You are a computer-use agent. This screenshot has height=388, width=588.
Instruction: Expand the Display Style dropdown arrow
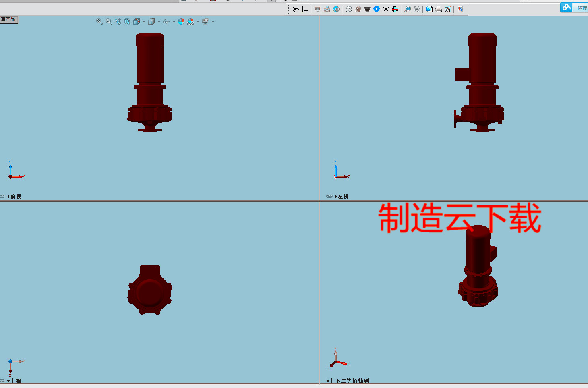pos(159,22)
